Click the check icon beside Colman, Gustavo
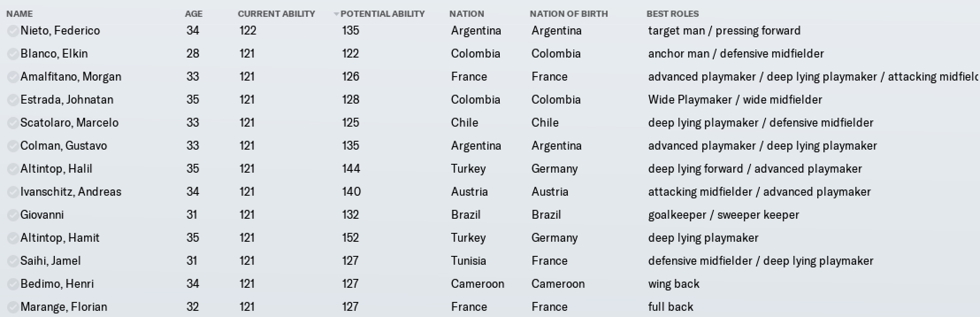Screen dimensions: 980x317 pyautogui.click(x=13, y=146)
